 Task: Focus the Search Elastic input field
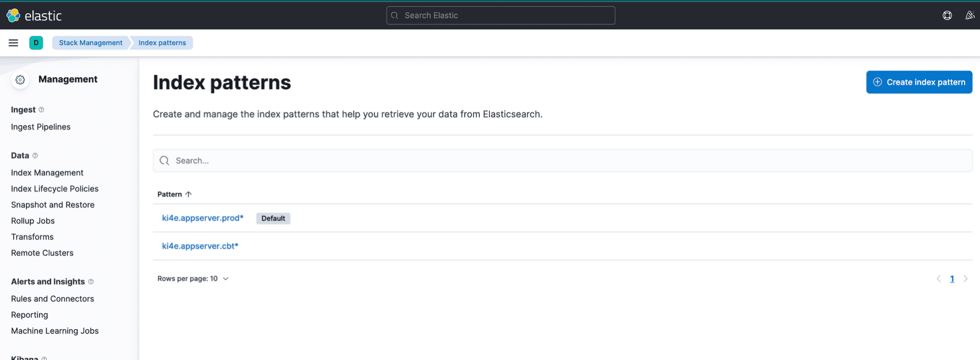pyautogui.click(x=500, y=15)
